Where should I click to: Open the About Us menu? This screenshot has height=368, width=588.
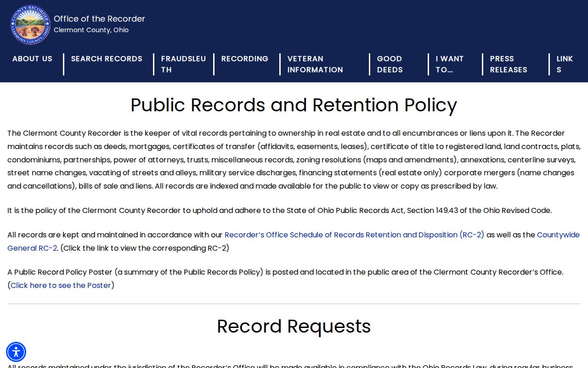32,59
